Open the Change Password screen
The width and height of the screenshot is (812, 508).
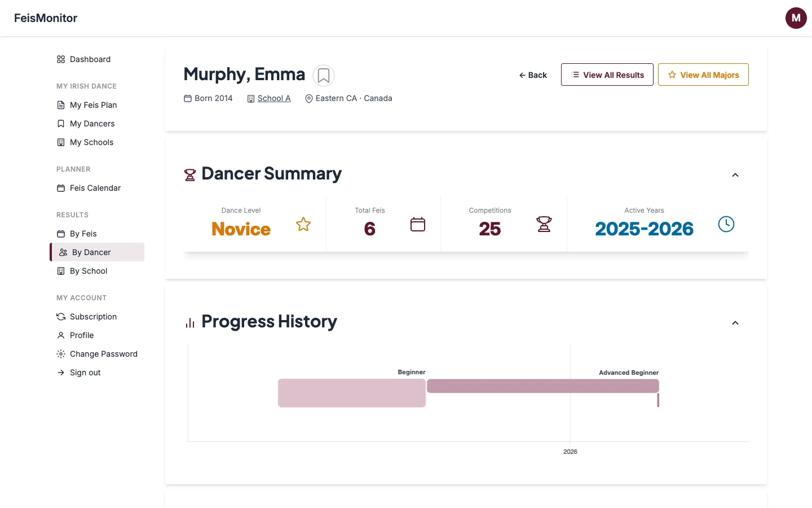[x=103, y=354]
